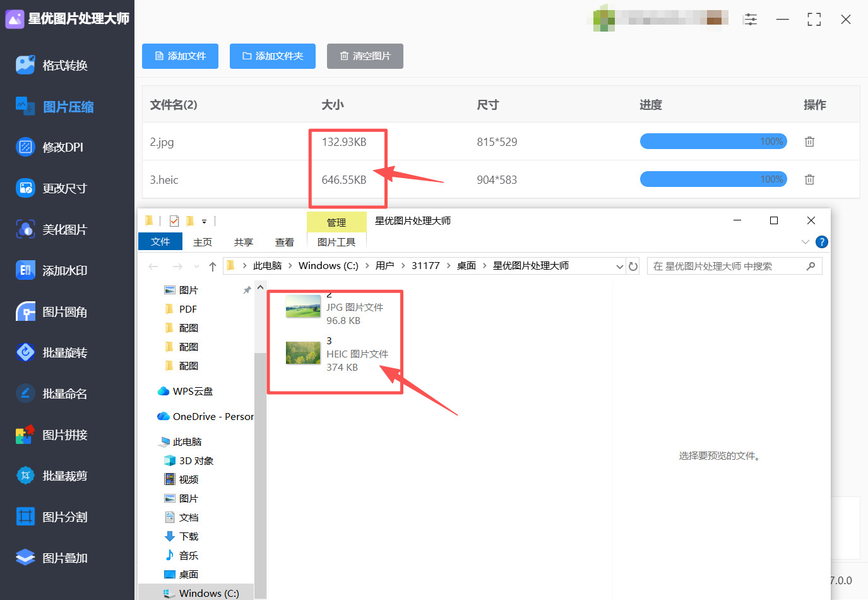The height and width of the screenshot is (600, 868).
Task: Expand the Explorer address bar dropdown
Action: pyautogui.click(x=619, y=265)
